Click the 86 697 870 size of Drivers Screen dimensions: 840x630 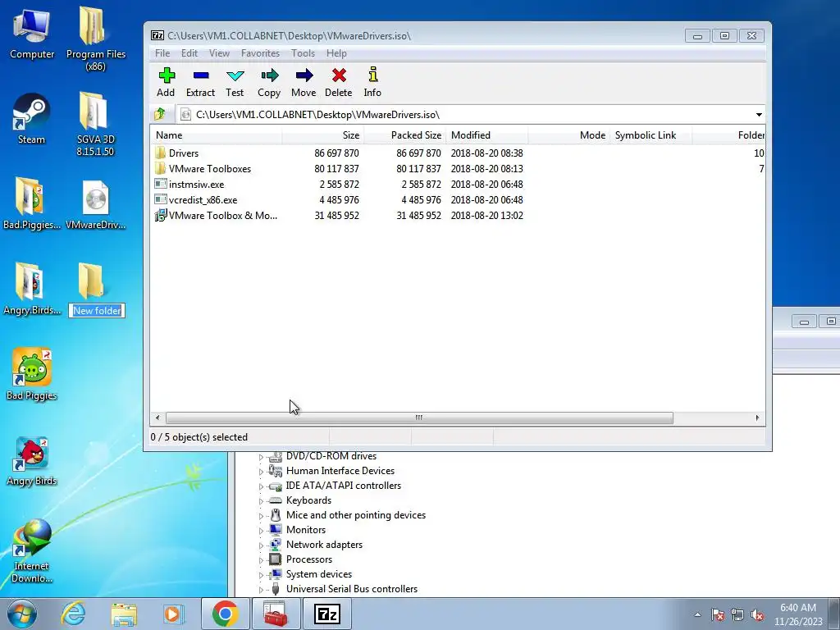[x=336, y=153]
